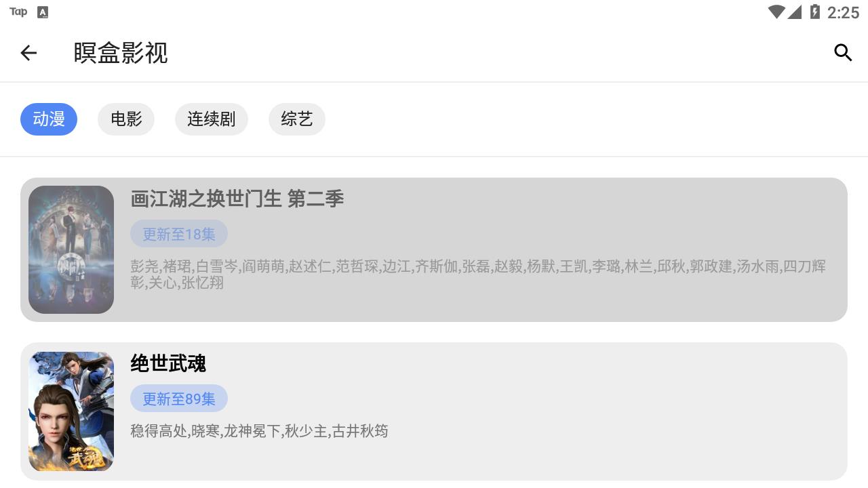Tap the 更新至18集 episode badge
The width and height of the screenshot is (868, 488).
178,234
